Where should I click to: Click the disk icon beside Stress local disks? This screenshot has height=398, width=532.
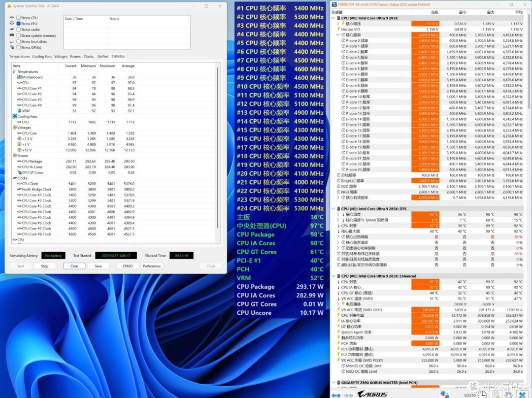pos(12,41)
